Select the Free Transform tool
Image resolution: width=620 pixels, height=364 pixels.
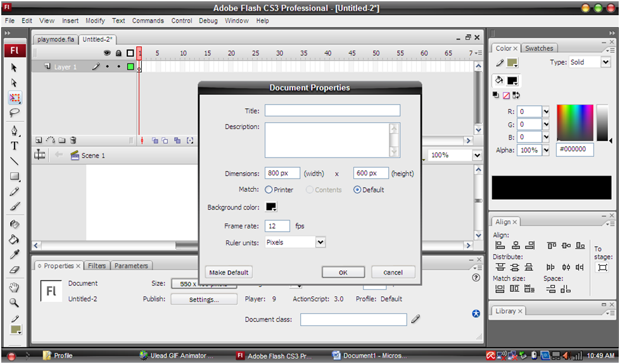point(15,97)
